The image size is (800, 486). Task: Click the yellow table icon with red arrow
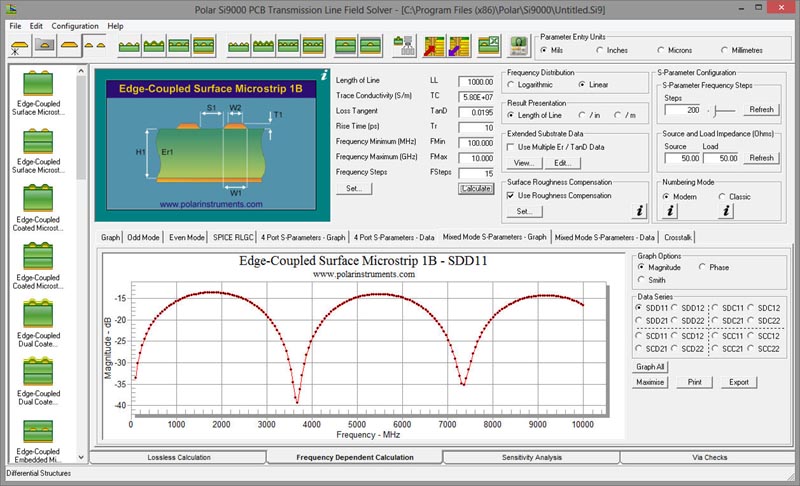pyautogui.click(x=434, y=46)
